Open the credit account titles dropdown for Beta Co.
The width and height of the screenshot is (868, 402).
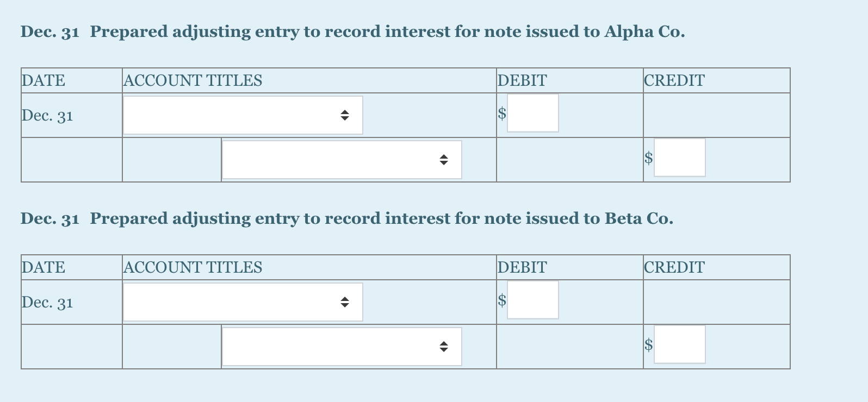tap(342, 346)
